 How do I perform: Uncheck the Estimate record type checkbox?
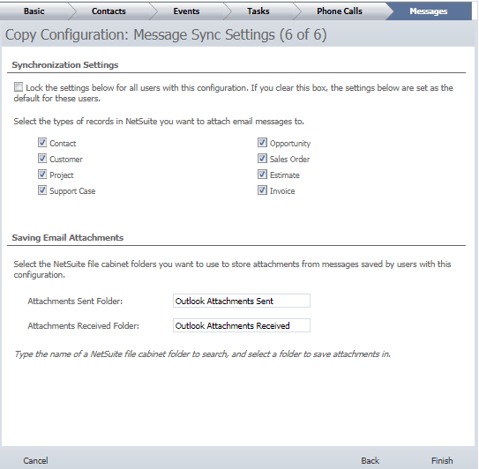(x=262, y=174)
